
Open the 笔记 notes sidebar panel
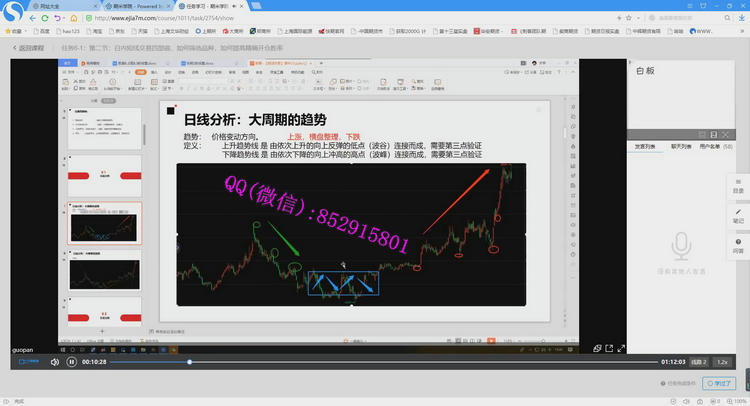tap(738, 215)
